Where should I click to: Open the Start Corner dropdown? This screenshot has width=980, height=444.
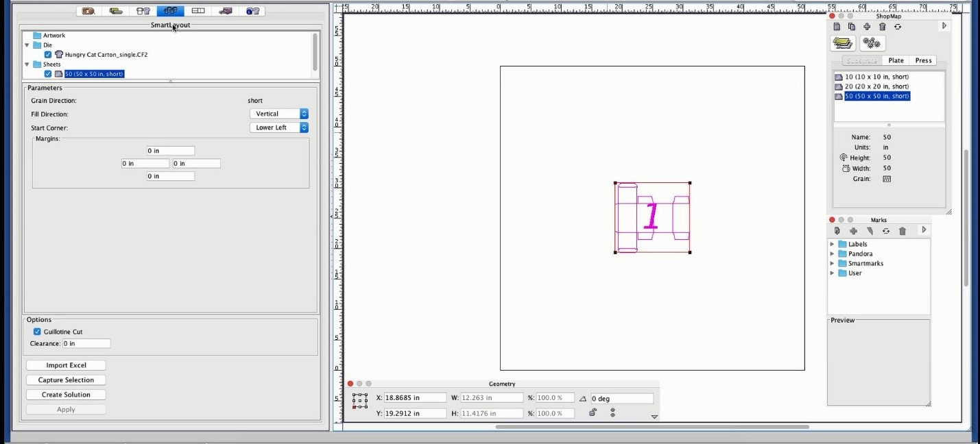click(x=278, y=127)
